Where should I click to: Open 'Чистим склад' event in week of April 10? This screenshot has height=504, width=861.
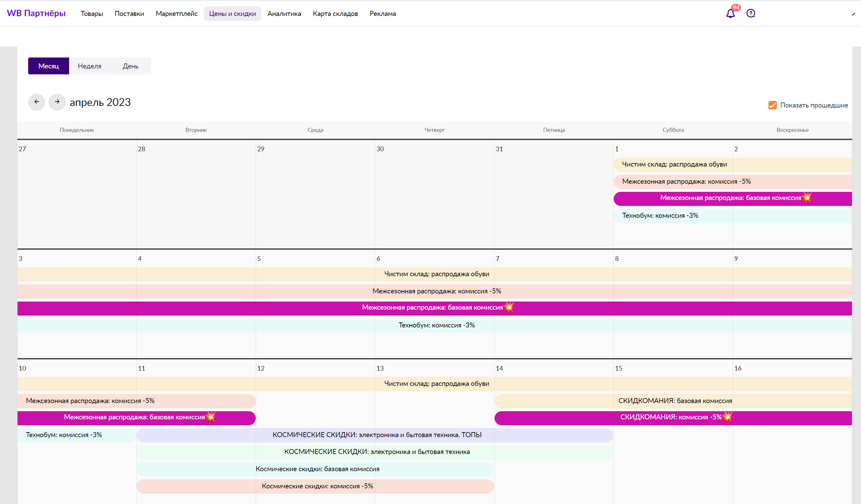pos(435,384)
